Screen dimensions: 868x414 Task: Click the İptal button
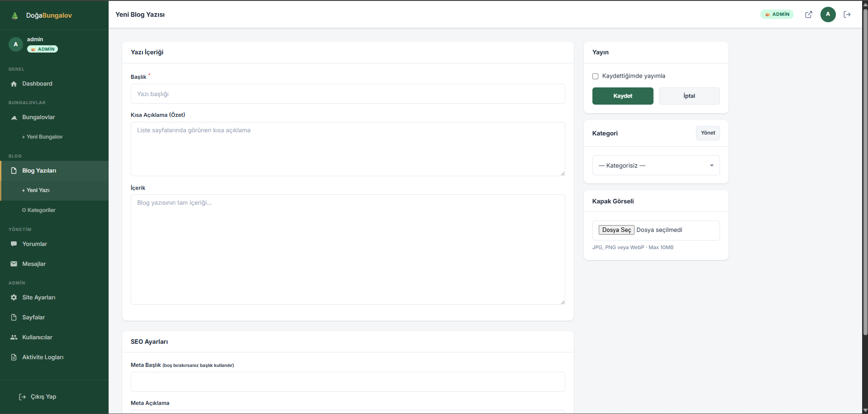[x=689, y=96]
